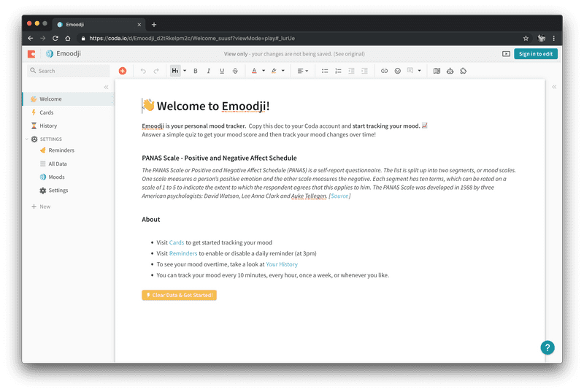The image size is (584, 392).
Task: Open the Welcome page
Action: (68, 99)
